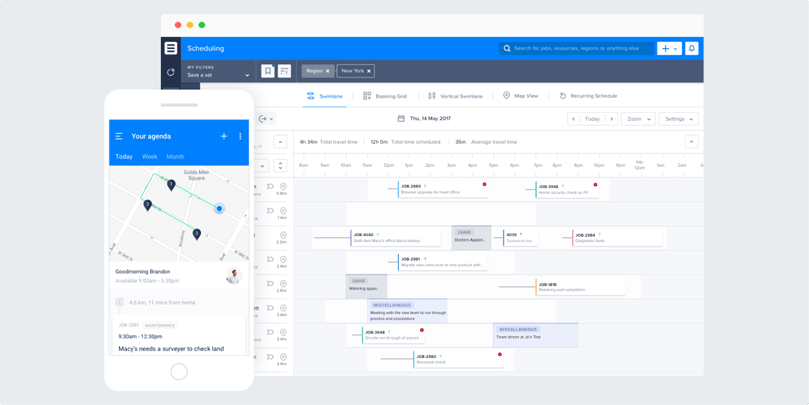Click the location icon in the 1.4mi row
The image size is (809, 405).
283,210
